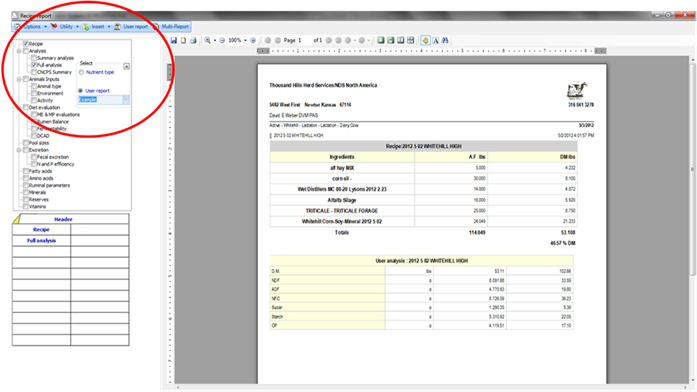
Task: Print the report using the printer icon
Action: tap(193, 40)
